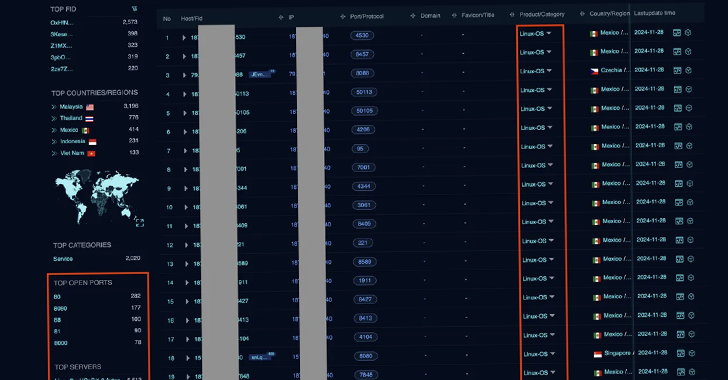Open the detail panel icon in row 2
728x380 pixels.
[677, 52]
